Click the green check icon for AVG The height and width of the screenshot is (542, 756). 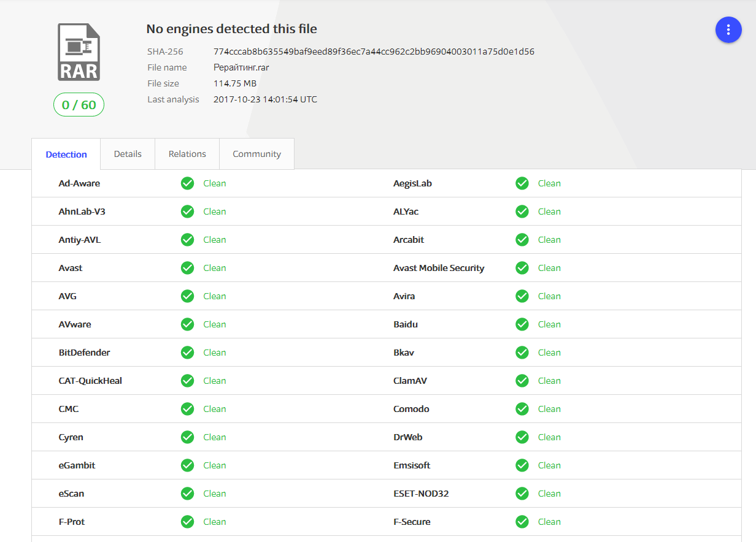(188, 296)
